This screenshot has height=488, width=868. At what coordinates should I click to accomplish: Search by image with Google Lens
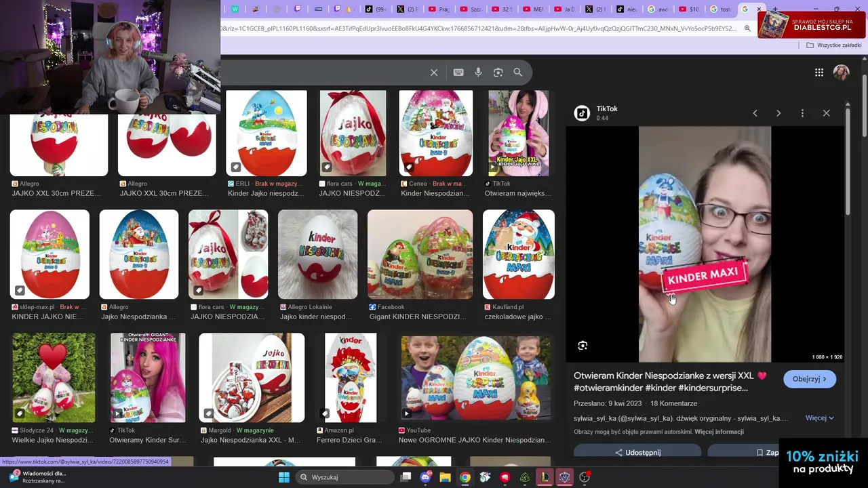(x=498, y=73)
